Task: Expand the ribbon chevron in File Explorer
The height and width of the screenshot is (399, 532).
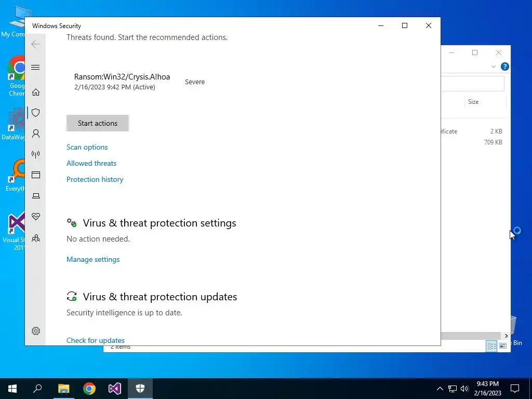Action: 494,66
